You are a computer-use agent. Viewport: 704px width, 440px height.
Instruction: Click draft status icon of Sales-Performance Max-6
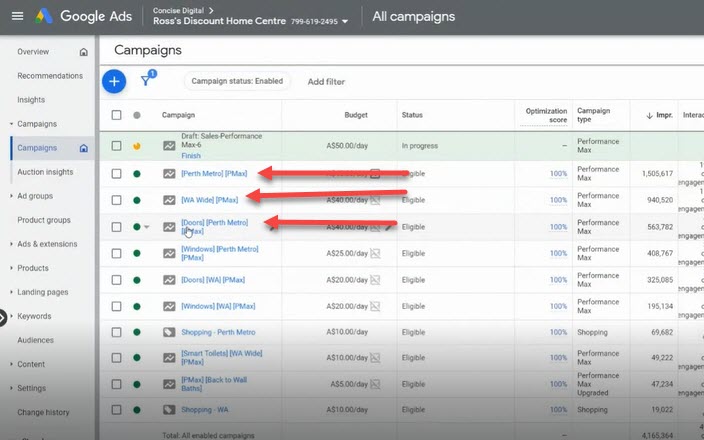click(137, 146)
